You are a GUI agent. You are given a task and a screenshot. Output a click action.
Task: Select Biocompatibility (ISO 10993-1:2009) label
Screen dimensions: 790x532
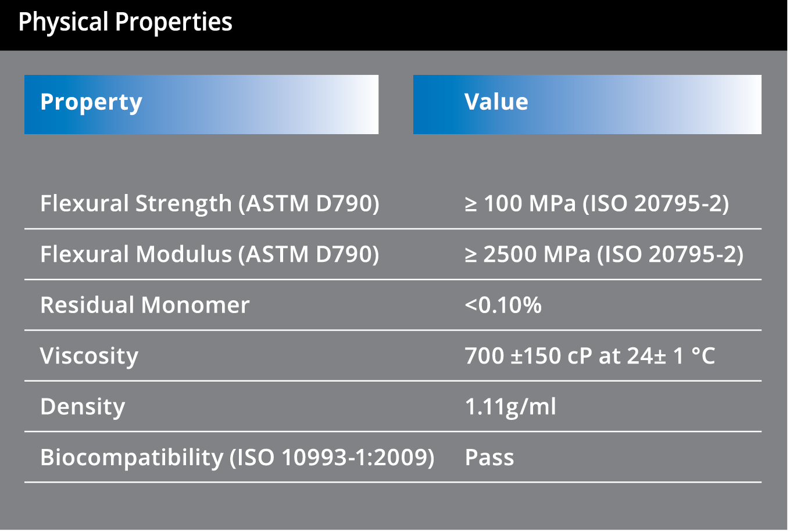click(x=237, y=458)
